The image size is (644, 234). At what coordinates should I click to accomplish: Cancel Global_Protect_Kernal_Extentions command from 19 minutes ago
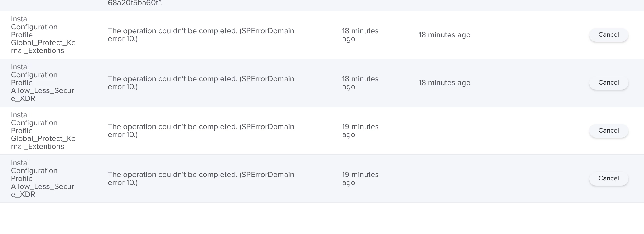point(609,131)
